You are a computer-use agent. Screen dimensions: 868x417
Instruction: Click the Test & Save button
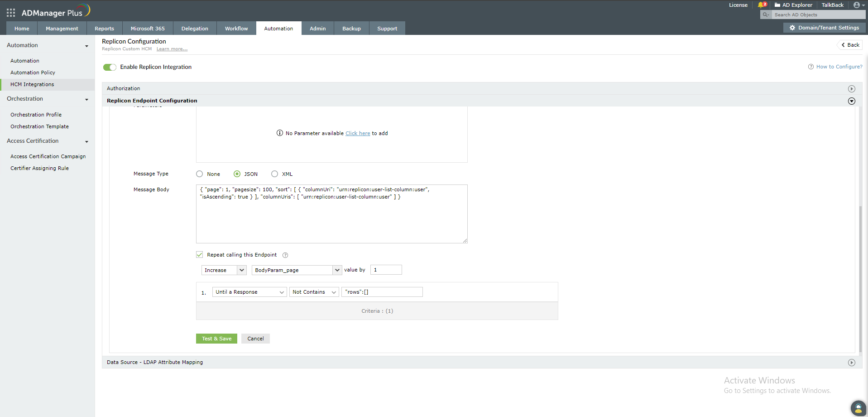pyautogui.click(x=216, y=339)
